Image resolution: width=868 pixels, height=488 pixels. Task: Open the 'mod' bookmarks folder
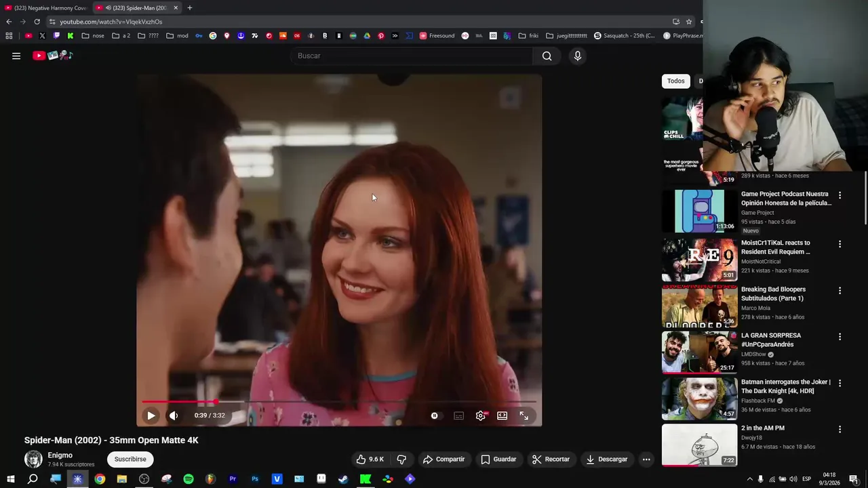[177, 36]
